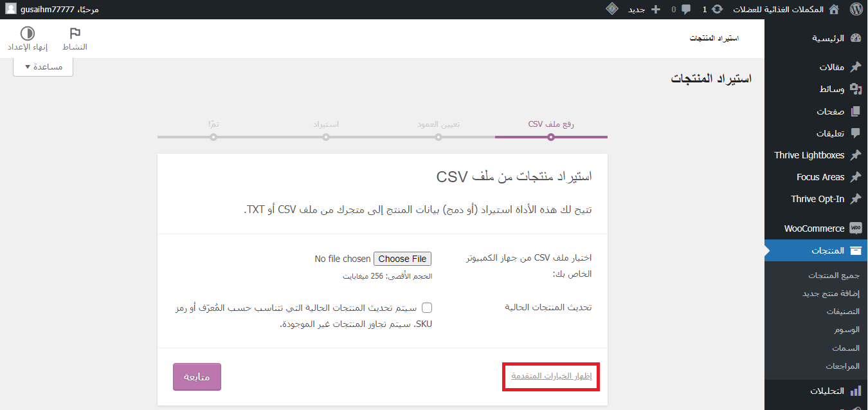This screenshot has height=410, width=868.
Task: Click the diamond icon in admin bar
Action: coord(613,10)
